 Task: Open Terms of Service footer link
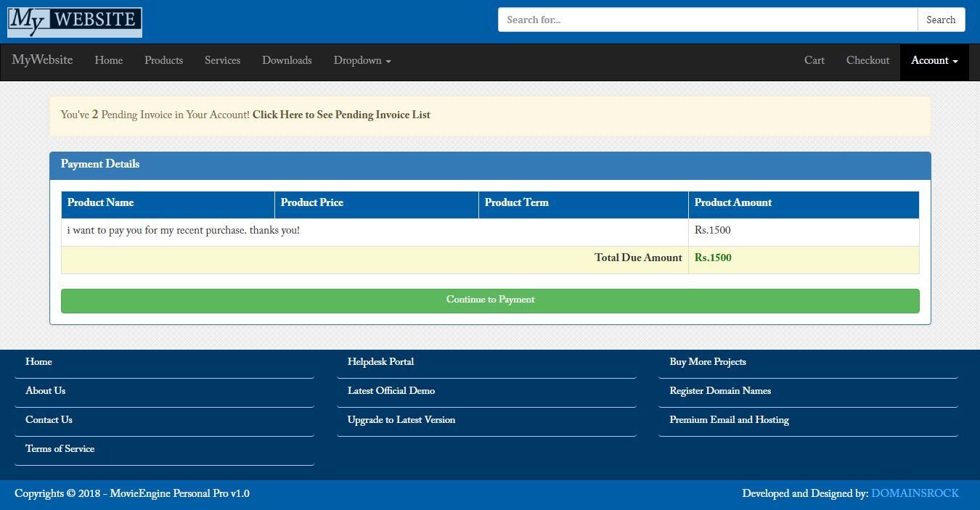click(x=60, y=449)
